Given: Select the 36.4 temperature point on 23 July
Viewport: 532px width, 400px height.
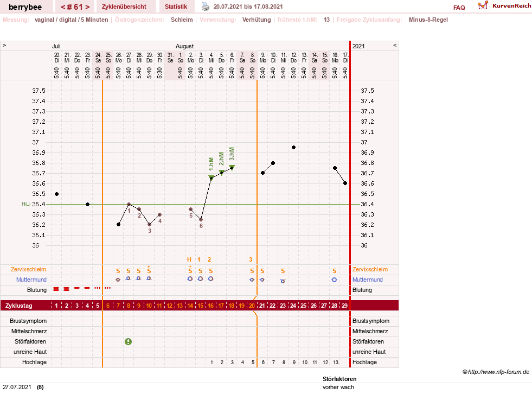Looking at the screenshot, I should pyautogui.click(x=87, y=204).
